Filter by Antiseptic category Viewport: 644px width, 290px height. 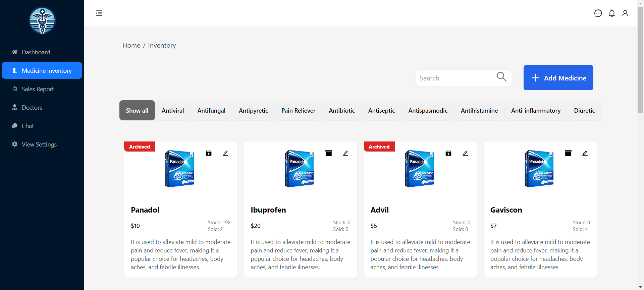(382, 110)
